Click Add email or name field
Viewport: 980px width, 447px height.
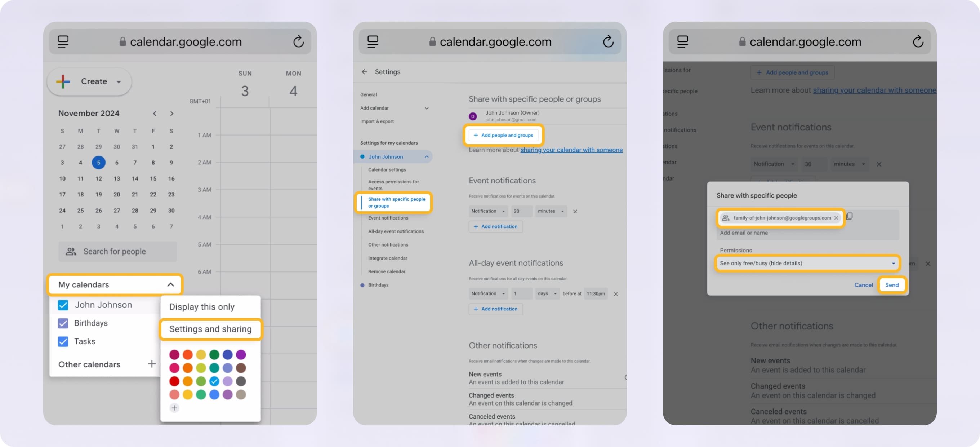point(743,233)
